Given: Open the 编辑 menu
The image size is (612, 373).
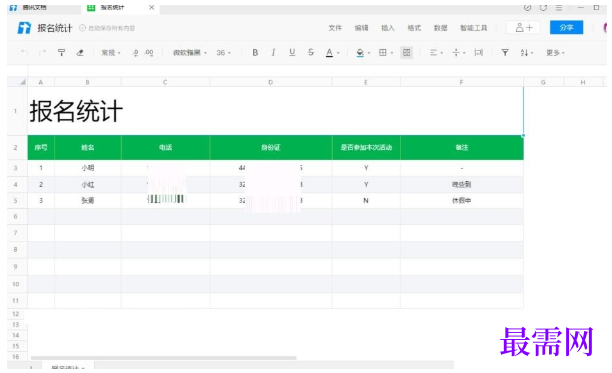Looking at the screenshot, I should click(361, 28).
